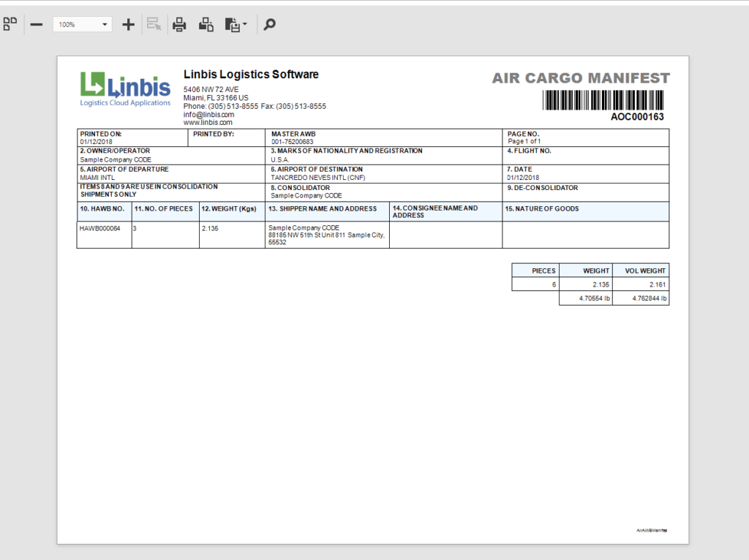
Task: Select the address '5406 NW 72 AVE'
Action: click(x=211, y=89)
